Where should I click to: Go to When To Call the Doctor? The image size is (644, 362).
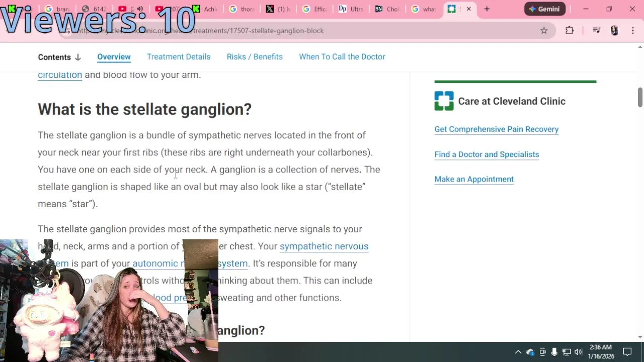(x=342, y=57)
